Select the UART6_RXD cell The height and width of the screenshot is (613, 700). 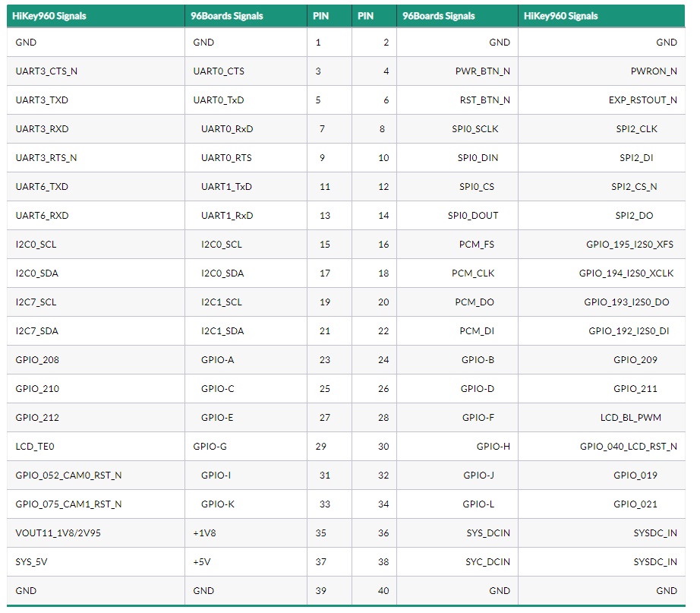coord(96,216)
